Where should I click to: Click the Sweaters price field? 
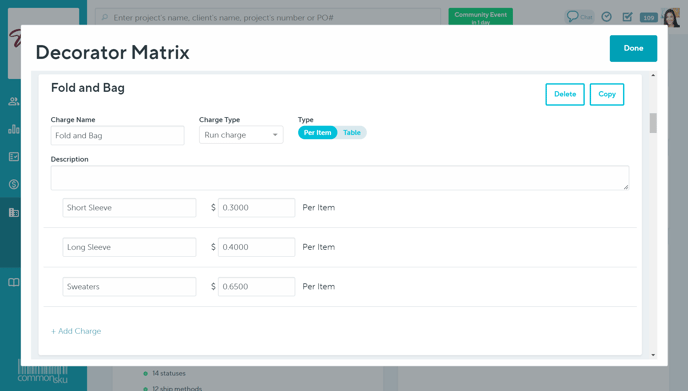pos(256,287)
